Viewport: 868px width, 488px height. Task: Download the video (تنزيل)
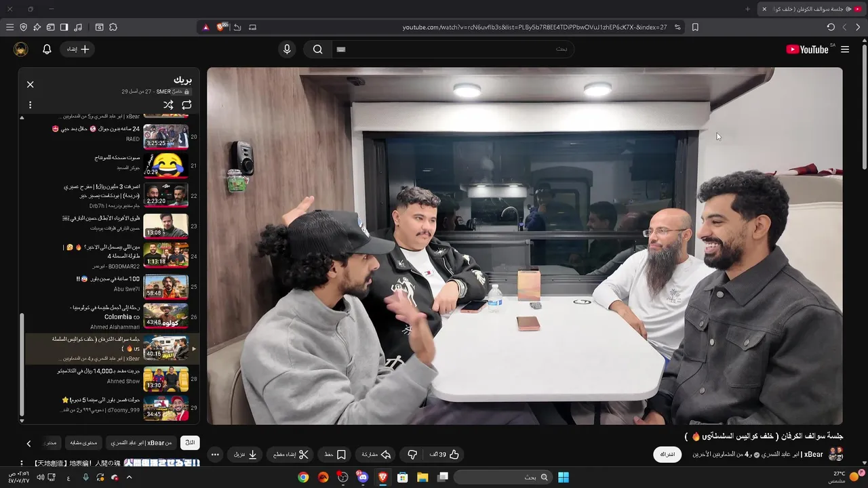246,455
